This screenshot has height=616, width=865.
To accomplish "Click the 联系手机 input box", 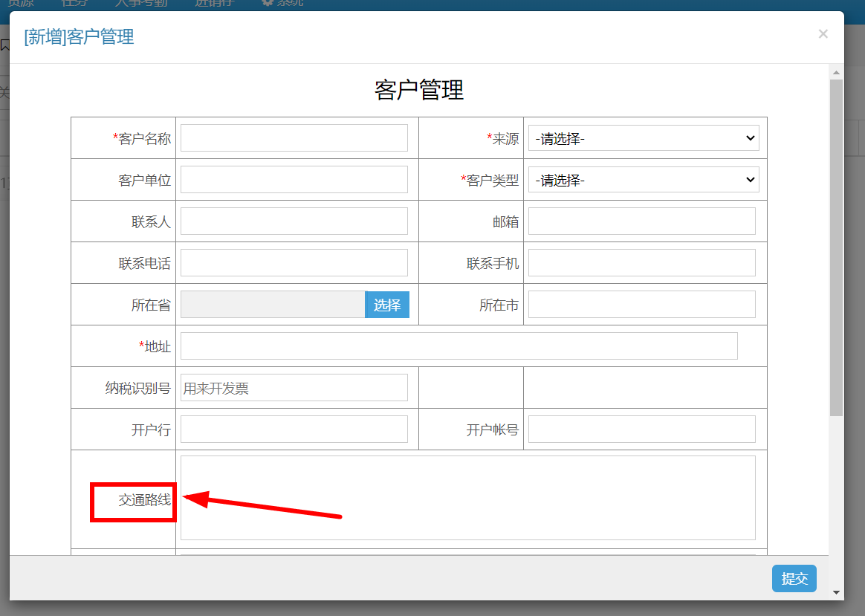I will [641, 263].
